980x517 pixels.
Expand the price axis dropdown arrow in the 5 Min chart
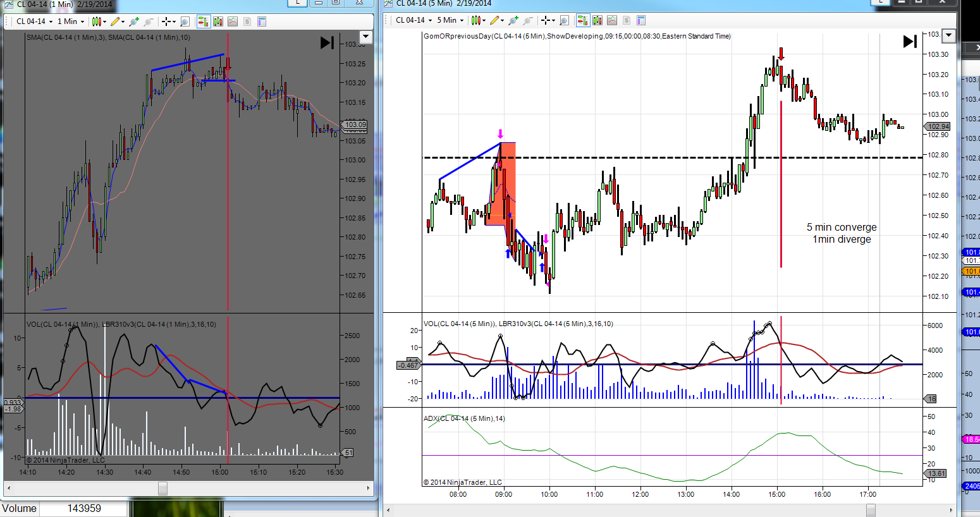(x=948, y=35)
